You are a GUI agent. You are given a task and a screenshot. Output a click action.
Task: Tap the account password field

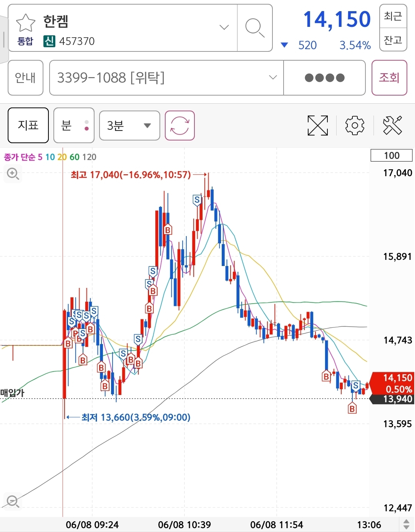tap(324, 78)
